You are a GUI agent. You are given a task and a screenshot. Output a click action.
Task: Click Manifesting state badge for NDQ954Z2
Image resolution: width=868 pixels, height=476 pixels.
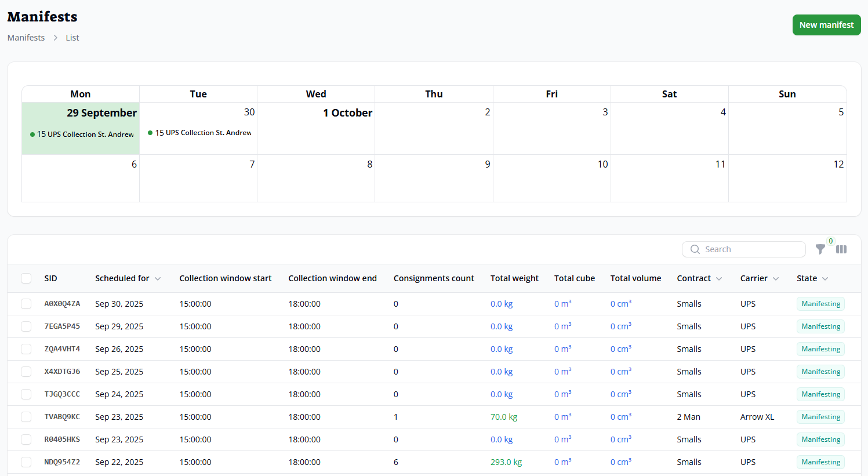(820, 462)
